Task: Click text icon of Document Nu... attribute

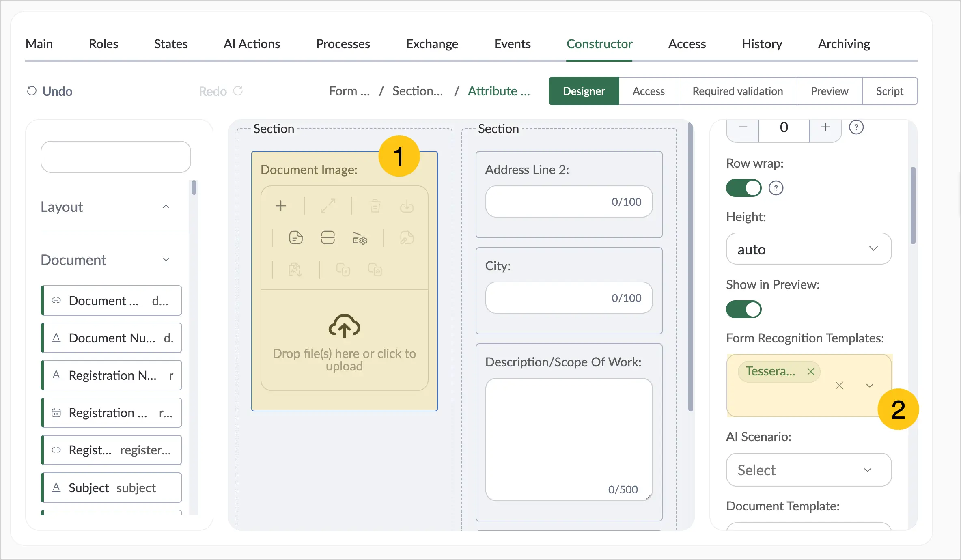Action: [x=56, y=338]
